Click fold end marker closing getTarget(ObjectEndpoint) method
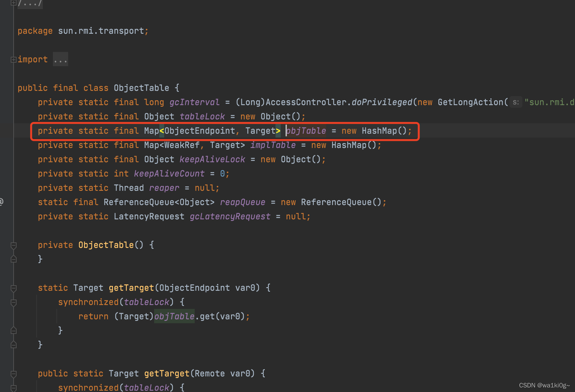Screen dimensions: 575x392 click(x=14, y=345)
